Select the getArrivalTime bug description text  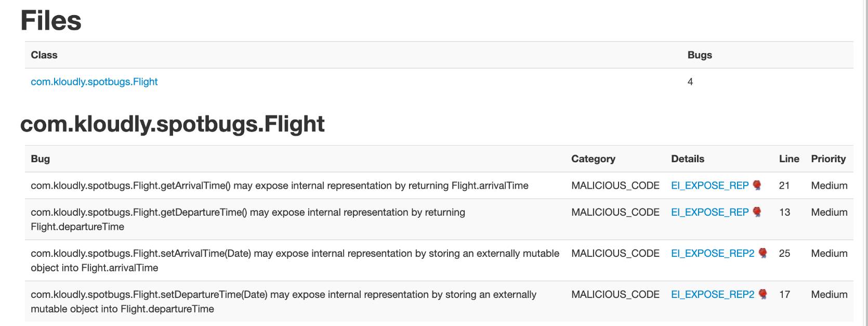280,186
